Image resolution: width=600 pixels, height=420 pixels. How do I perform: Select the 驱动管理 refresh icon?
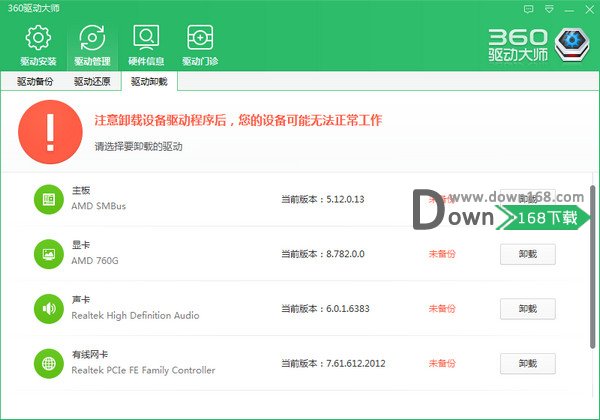[x=92, y=37]
